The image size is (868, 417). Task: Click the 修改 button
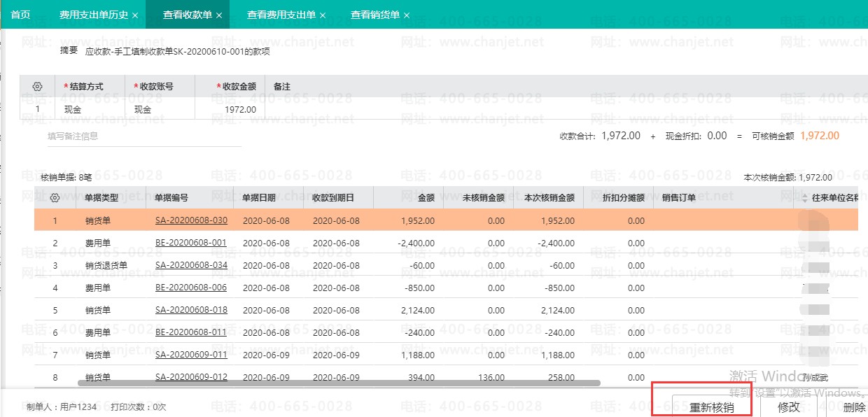(x=789, y=407)
